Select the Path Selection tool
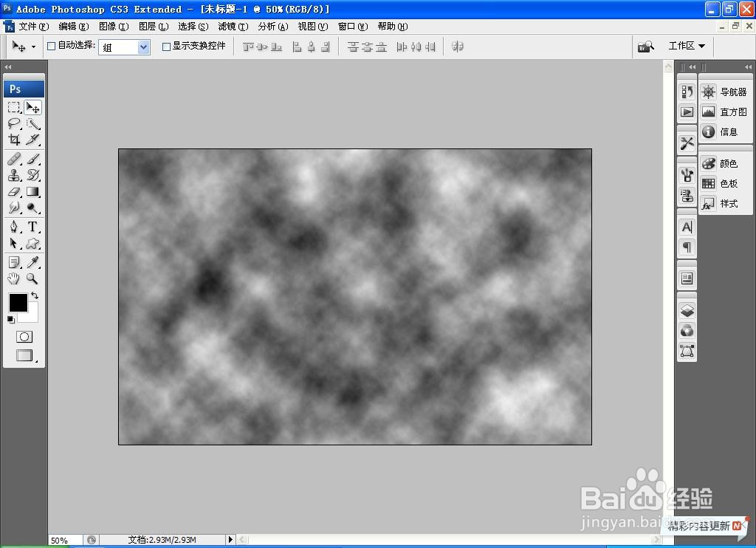Viewport: 756px width, 548px height. coord(14,243)
